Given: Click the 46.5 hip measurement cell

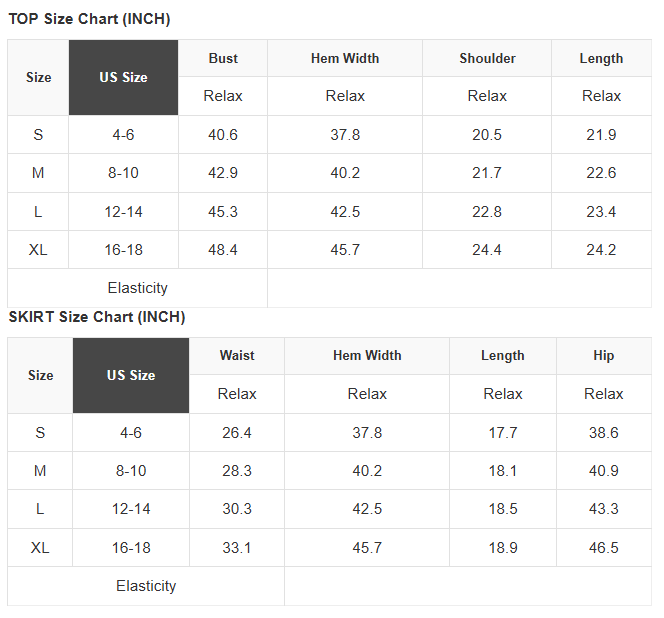Looking at the screenshot, I should (603, 548).
